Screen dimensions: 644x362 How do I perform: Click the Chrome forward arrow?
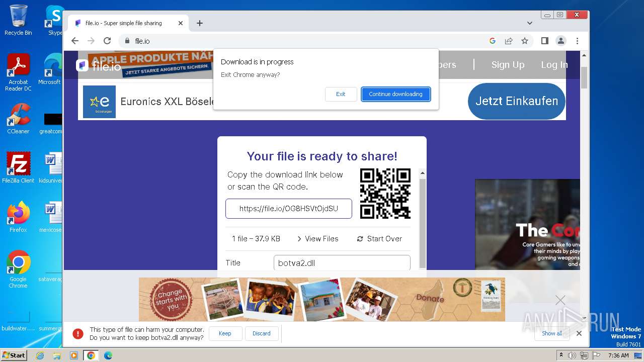pos(91,41)
